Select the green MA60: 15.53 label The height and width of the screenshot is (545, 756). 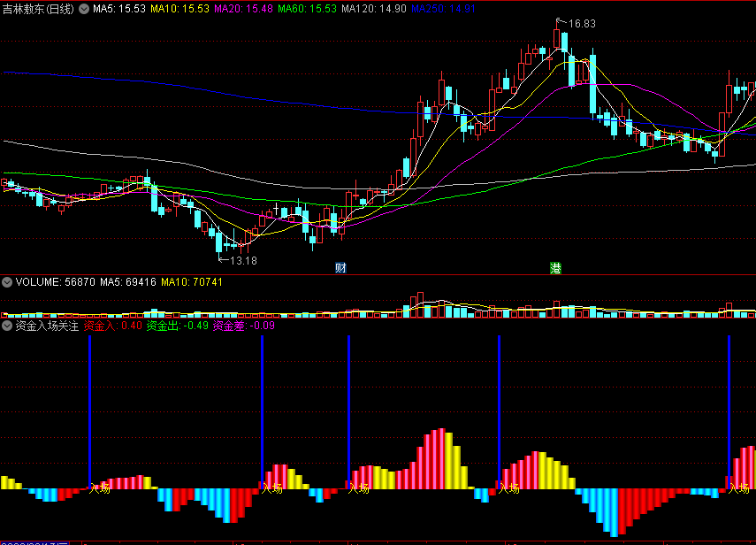tap(307, 9)
